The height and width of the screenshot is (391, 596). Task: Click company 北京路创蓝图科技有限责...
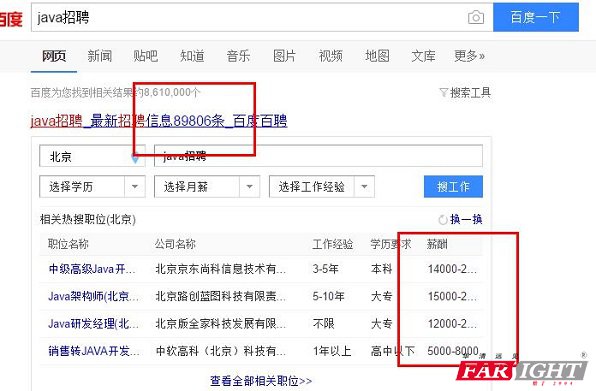[220, 296]
